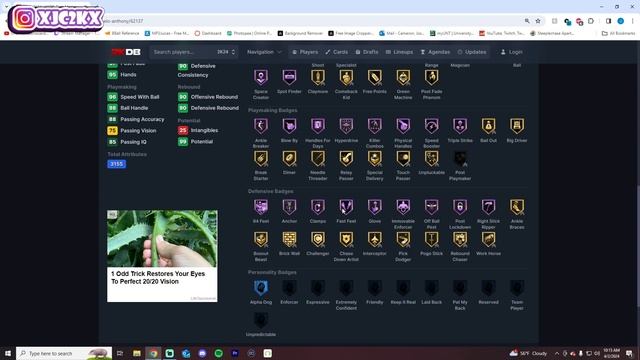This screenshot has height=360, width=640.
Task: Choose the Work Horse badge
Action: (x=489, y=240)
